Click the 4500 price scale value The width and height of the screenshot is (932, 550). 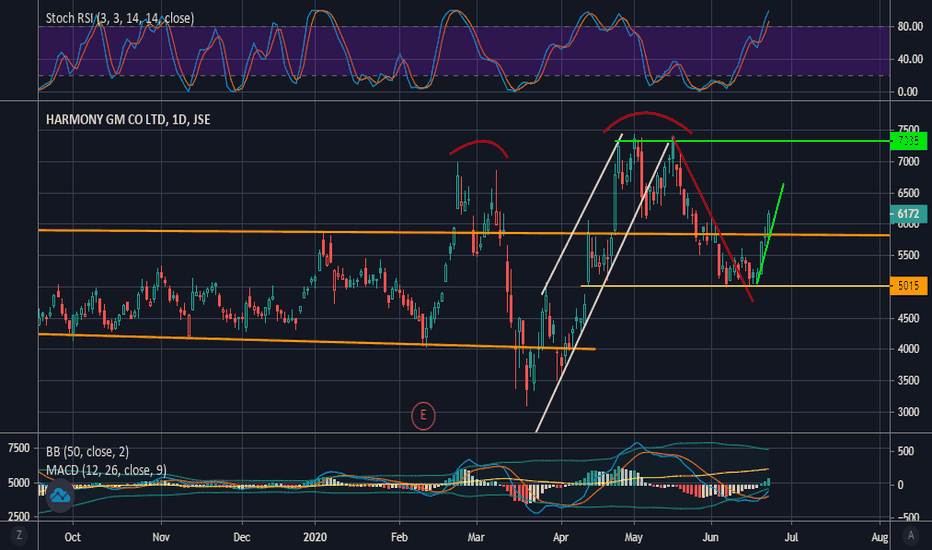[x=909, y=319]
